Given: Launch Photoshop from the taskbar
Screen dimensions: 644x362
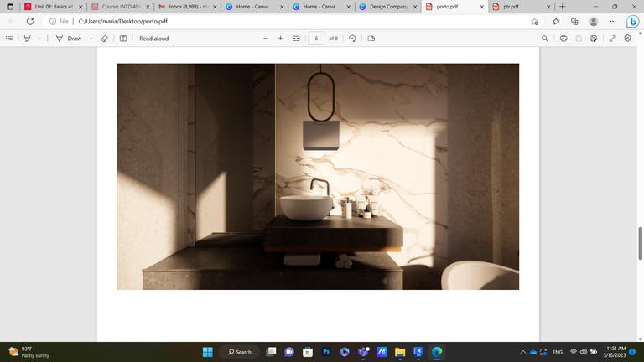Looking at the screenshot, I should [x=326, y=352].
